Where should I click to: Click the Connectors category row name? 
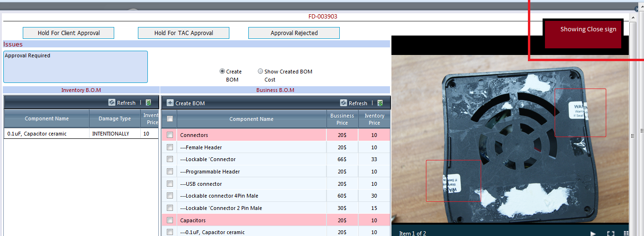click(194, 135)
